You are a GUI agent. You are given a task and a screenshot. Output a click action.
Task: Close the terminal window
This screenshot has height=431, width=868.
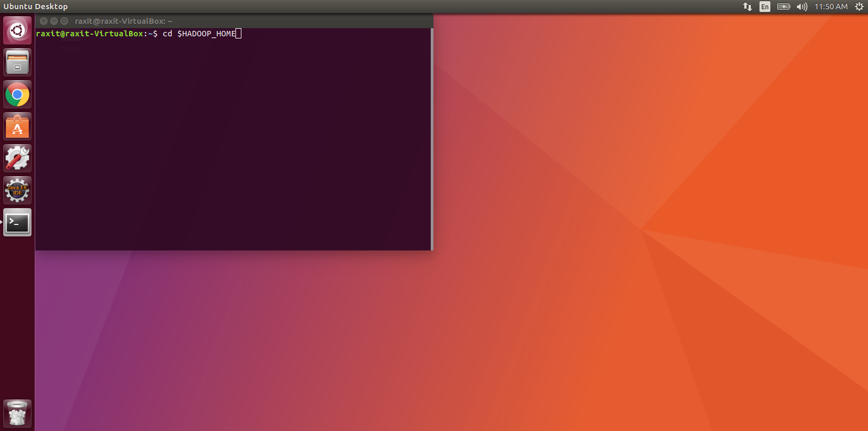pos(43,21)
